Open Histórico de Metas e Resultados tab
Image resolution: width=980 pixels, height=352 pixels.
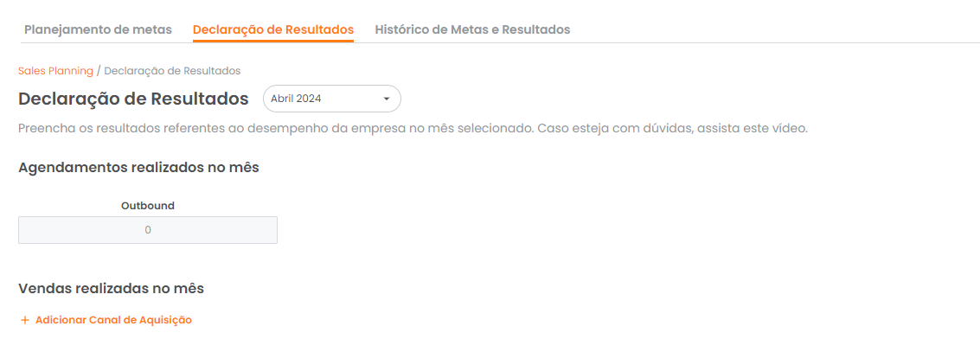point(472,29)
